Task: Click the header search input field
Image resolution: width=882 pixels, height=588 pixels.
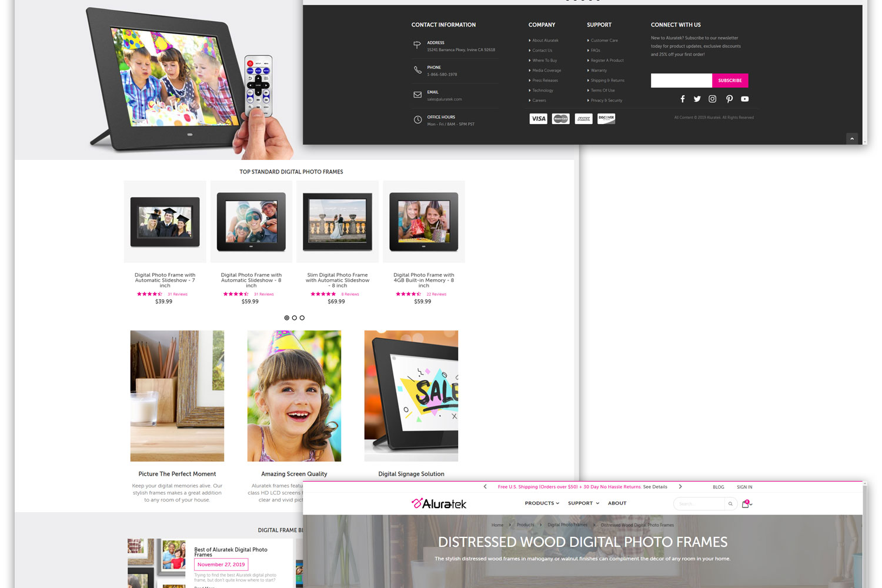Action: pyautogui.click(x=699, y=504)
